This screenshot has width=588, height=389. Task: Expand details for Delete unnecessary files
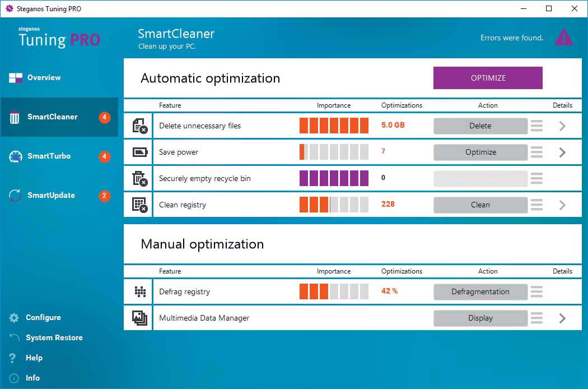point(562,126)
